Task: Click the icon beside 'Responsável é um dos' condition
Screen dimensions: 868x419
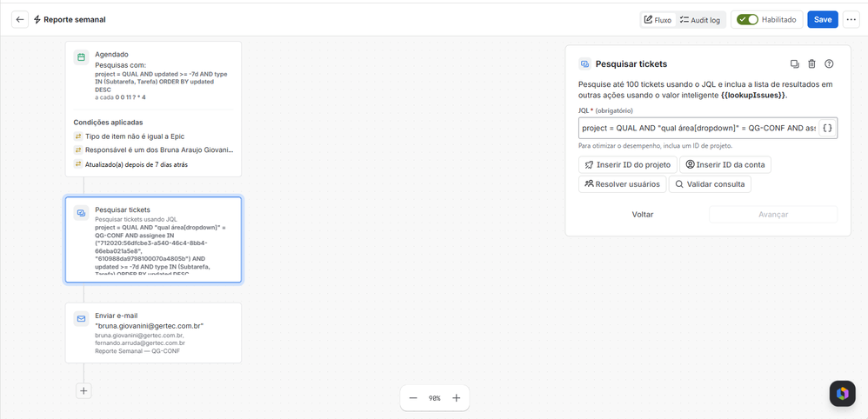Action: click(77, 150)
